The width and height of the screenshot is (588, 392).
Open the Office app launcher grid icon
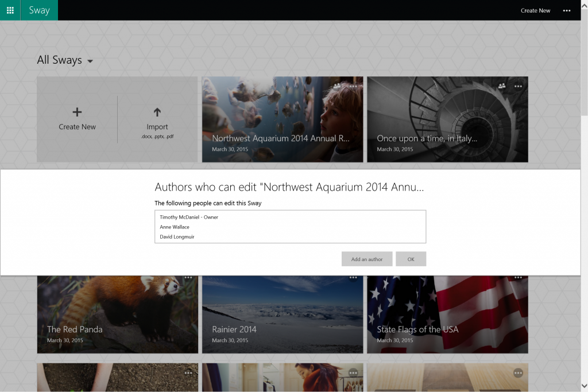click(9, 10)
